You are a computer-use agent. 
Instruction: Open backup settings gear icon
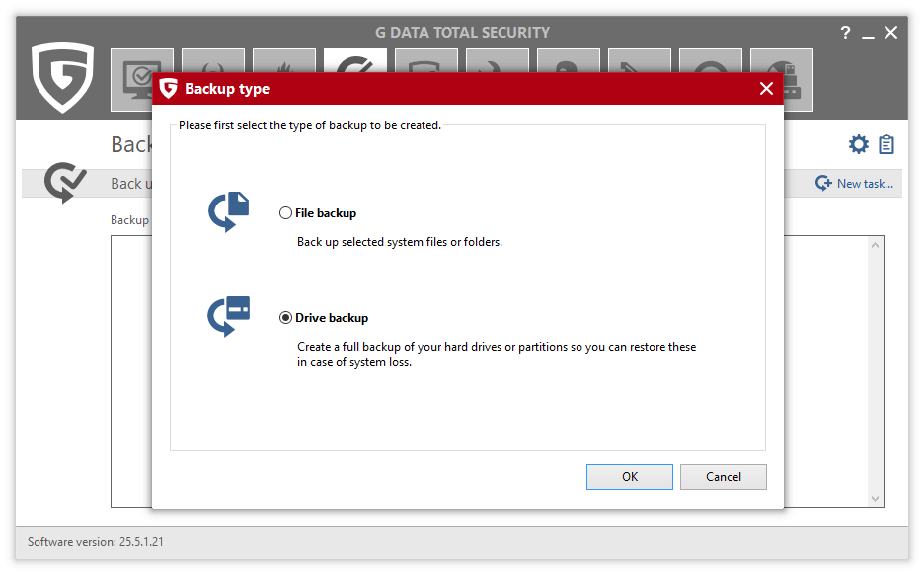(x=859, y=144)
